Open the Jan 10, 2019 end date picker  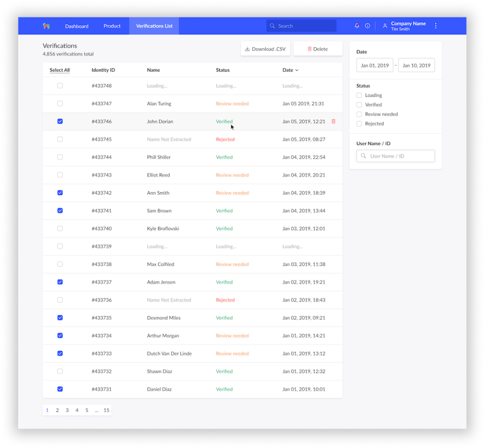pyautogui.click(x=416, y=65)
